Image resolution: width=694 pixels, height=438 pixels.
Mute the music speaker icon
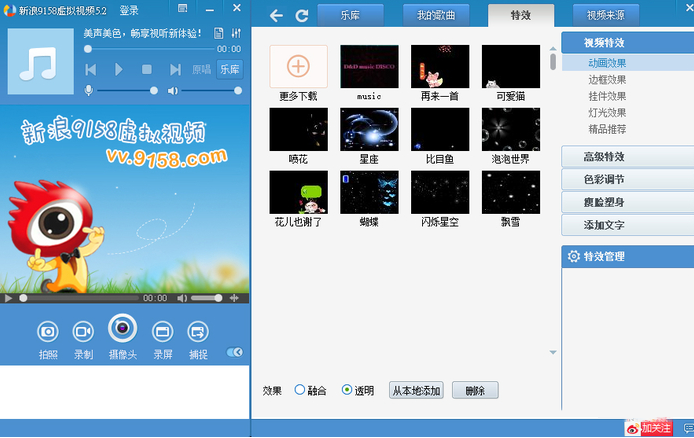pos(172,91)
